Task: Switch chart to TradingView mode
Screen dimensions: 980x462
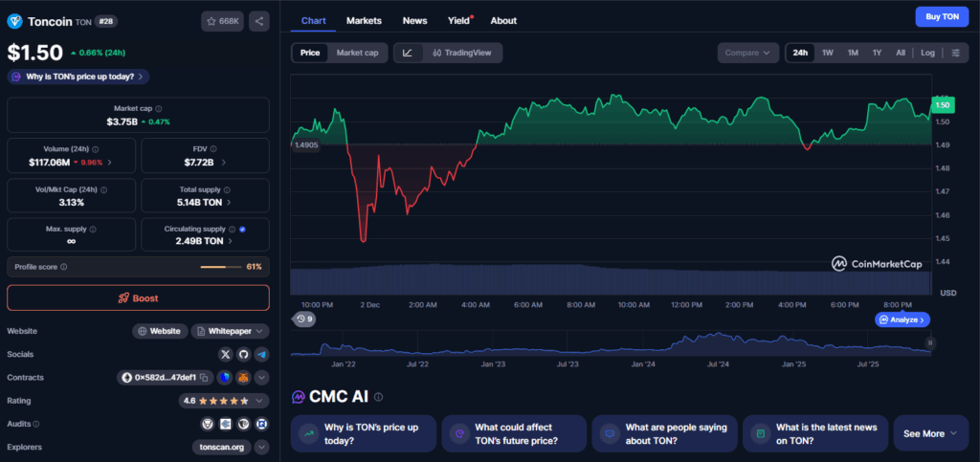Action: 461,53
